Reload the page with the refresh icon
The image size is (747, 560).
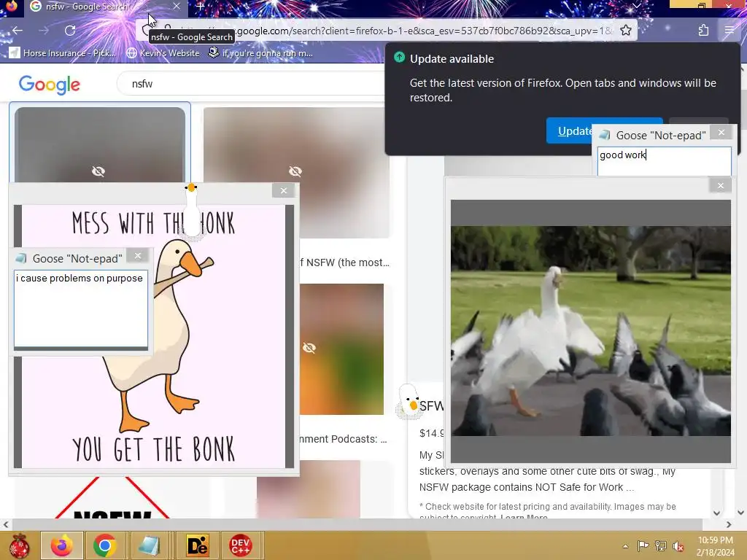pyautogui.click(x=70, y=31)
